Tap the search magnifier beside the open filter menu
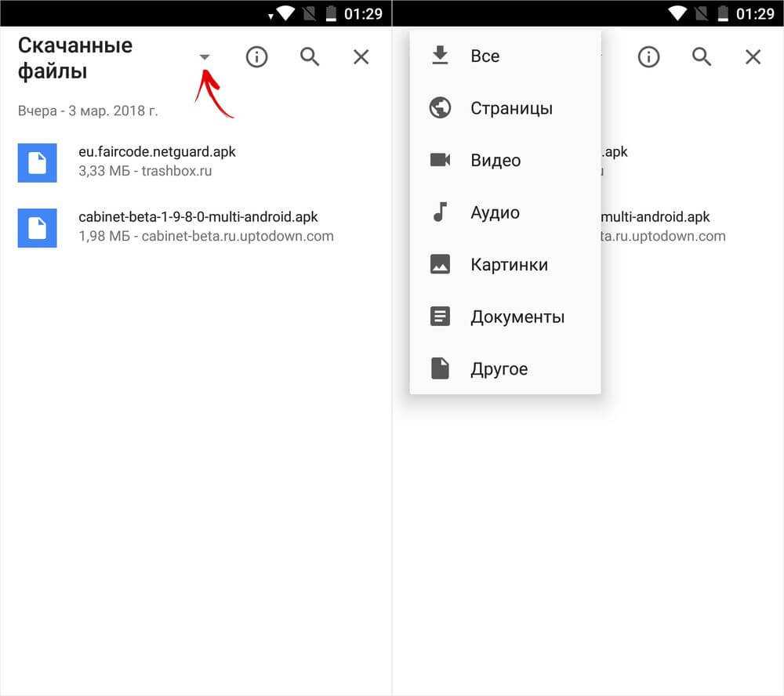This screenshot has width=784, height=696. [702, 57]
